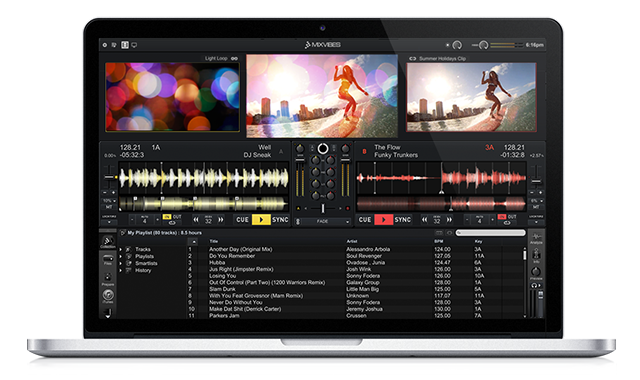640x380 pixels.
Task: Adjust the master volume knob near the clock
Action: (484, 45)
